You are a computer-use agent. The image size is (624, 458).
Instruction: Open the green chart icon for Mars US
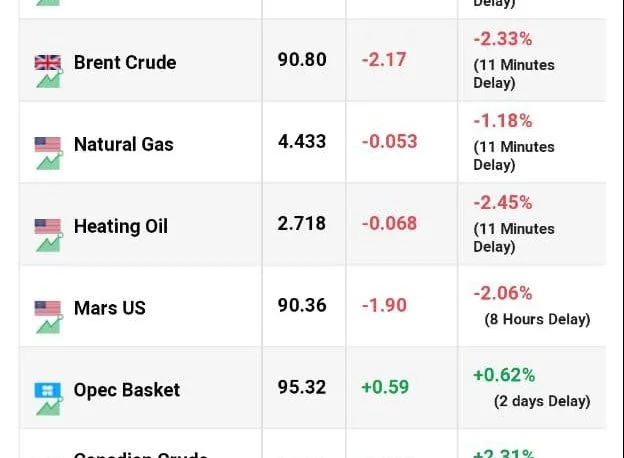point(49,325)
